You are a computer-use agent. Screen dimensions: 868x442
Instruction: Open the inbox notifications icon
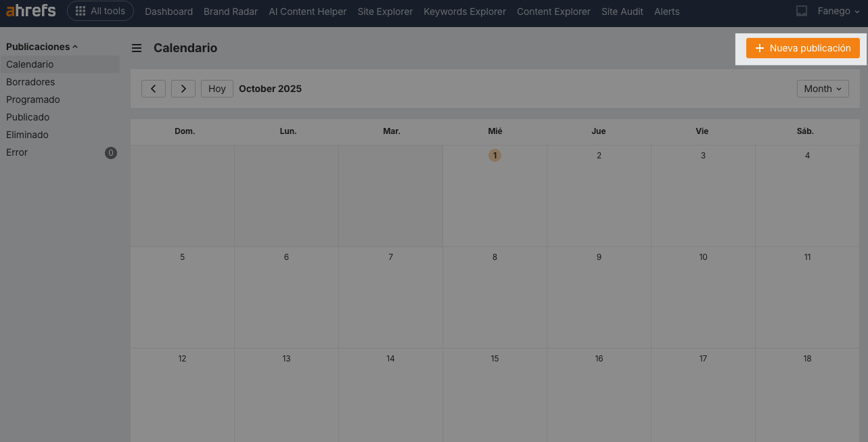coord(802,12)
